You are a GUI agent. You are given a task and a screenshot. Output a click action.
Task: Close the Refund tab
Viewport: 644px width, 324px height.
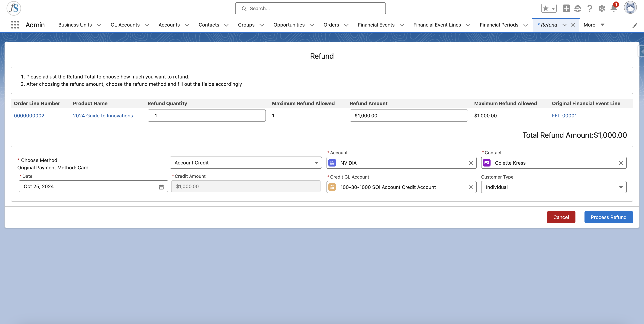(x=573, y=25)
